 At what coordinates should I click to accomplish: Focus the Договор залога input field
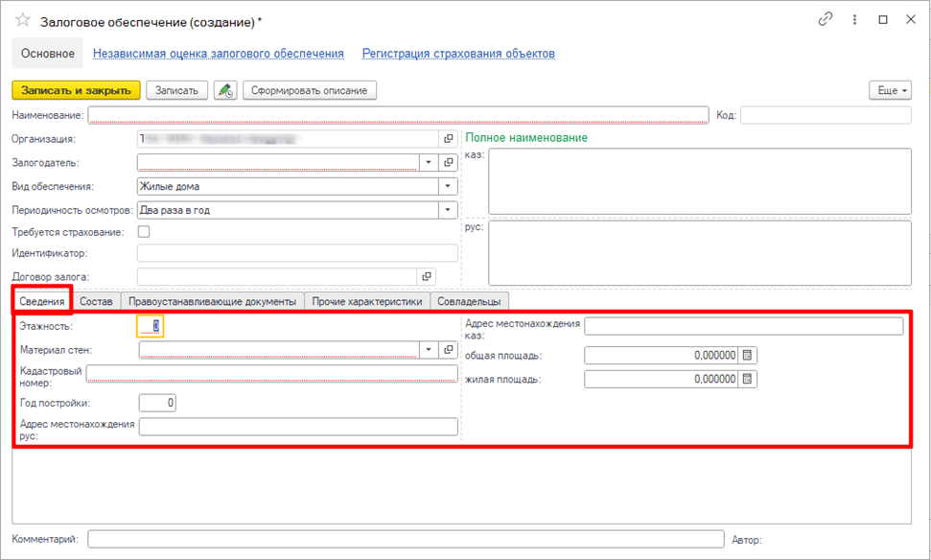click(x=277, y=277)
